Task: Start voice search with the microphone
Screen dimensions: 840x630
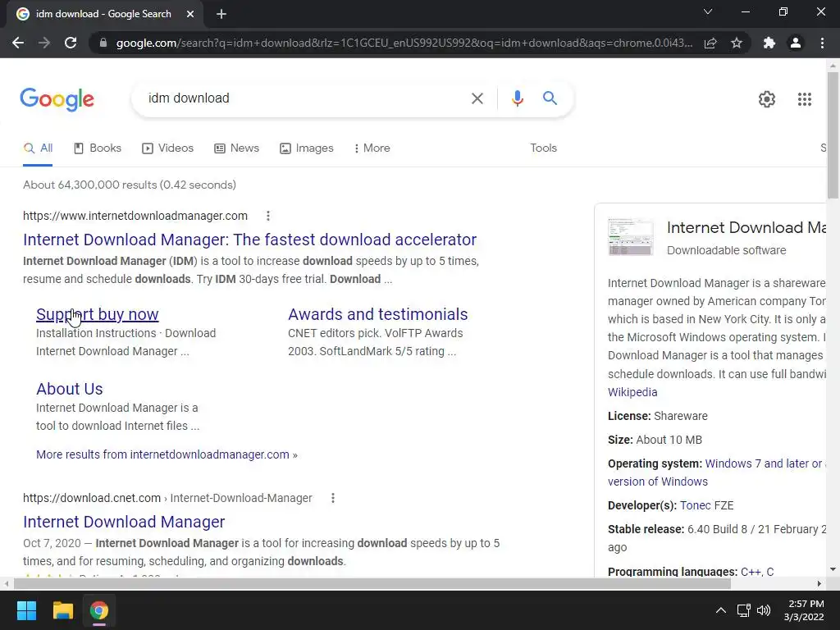Action: tap(517, 98)
